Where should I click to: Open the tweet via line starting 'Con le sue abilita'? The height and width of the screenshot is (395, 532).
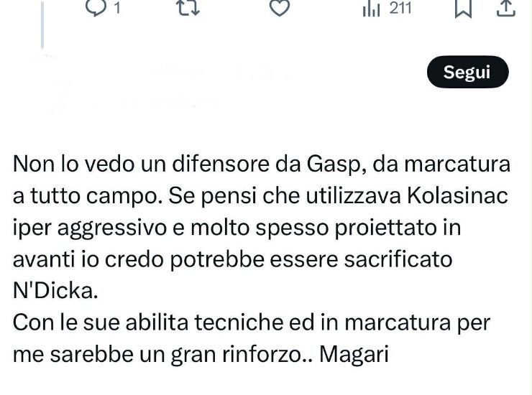[x=252, y=322]
